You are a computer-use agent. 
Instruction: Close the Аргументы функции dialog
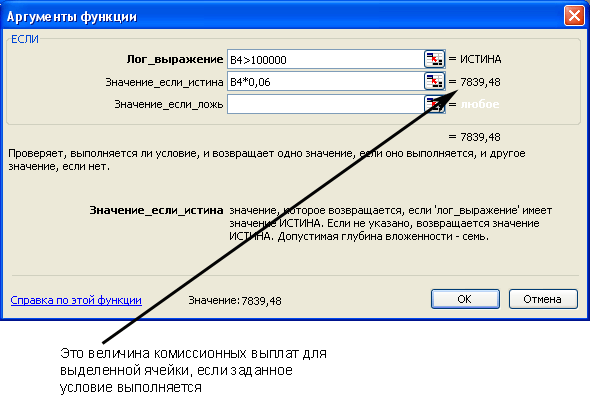574,16
